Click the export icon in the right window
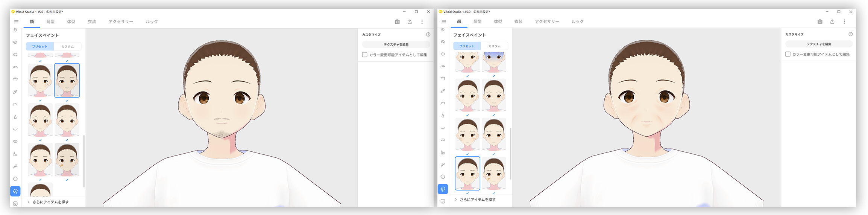 [832, 22]
